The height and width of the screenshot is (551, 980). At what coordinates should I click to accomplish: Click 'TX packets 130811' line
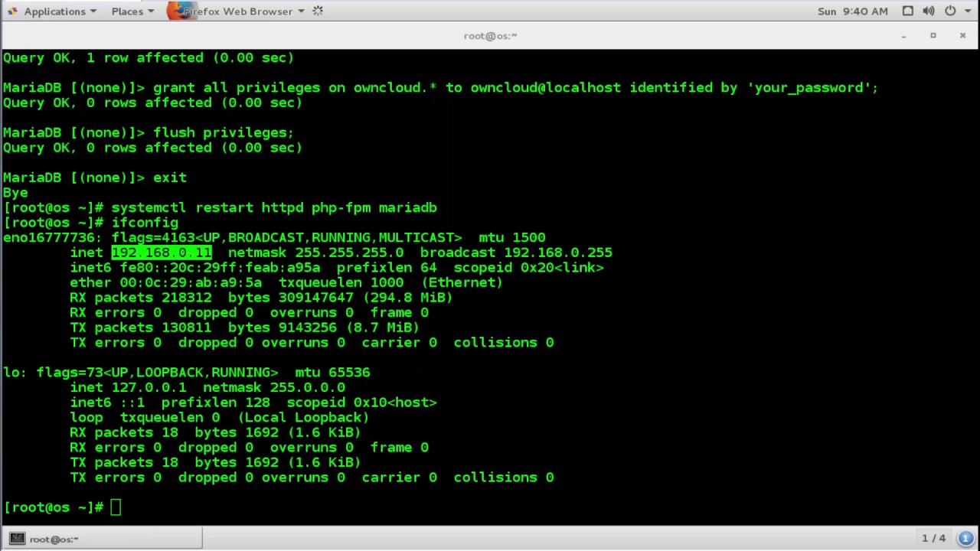[141, 328]
